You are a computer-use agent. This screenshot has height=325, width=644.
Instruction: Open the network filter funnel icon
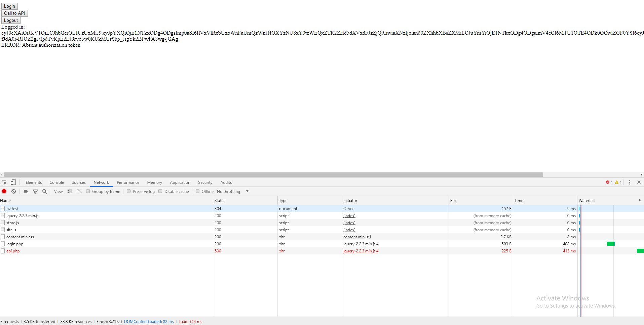coord(35,191)
